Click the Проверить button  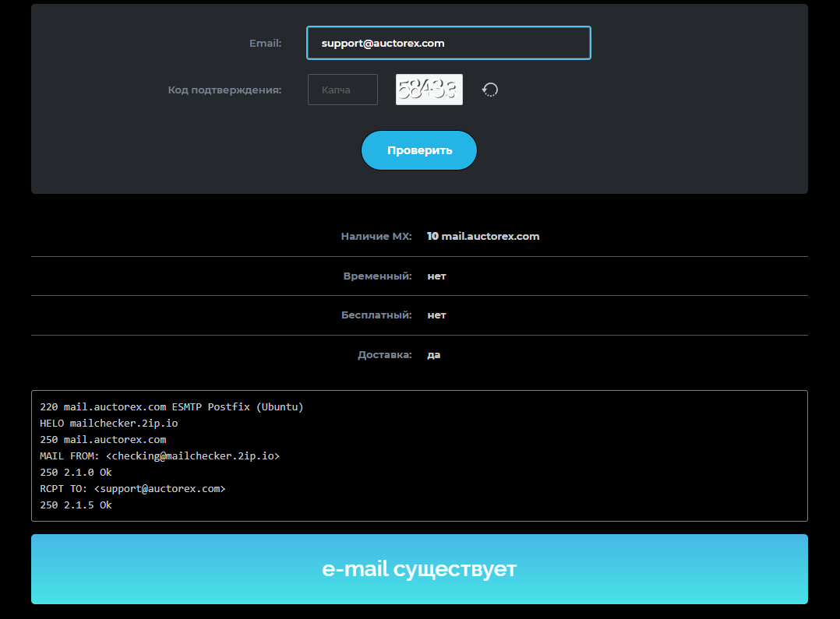pyautogui.click(x=419, y=150)
